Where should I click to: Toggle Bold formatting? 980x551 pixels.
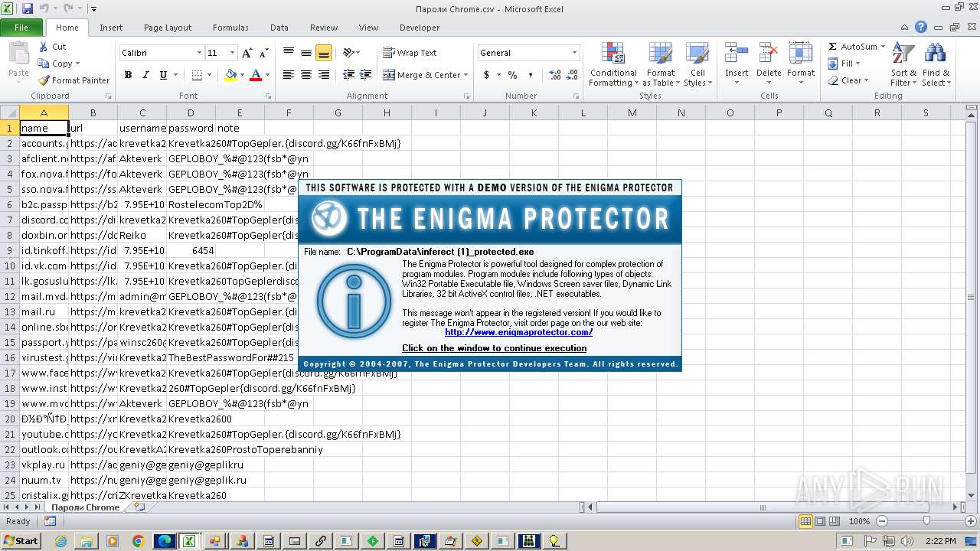(x=128, y=75)
